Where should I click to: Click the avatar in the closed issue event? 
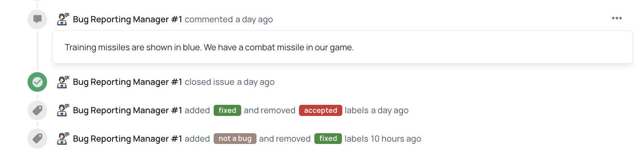click(x=63, y=82)
